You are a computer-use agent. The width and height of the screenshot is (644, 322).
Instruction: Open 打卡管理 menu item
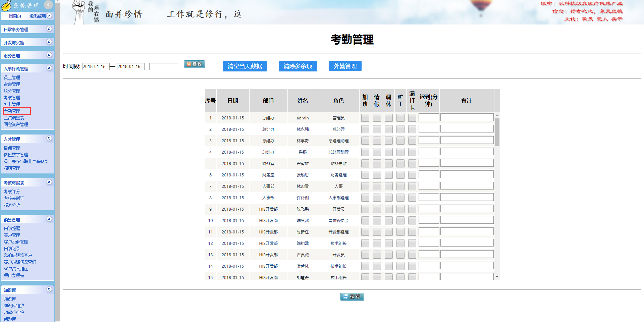click(x=12, y=104)
